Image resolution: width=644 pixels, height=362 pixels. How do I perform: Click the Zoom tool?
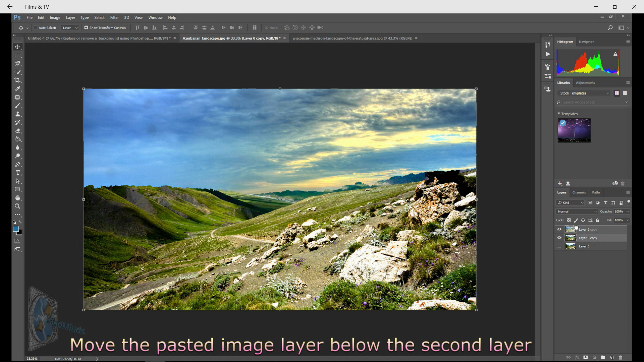click(18, 206)
